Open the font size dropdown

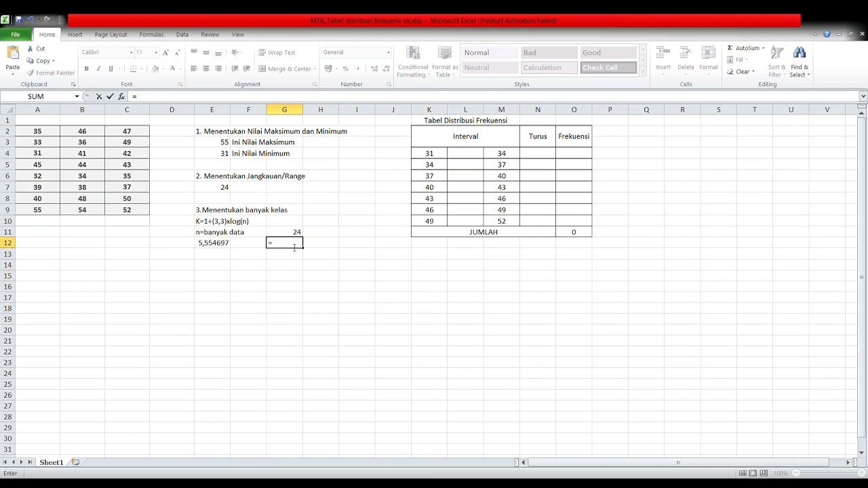tap(156, 52)
